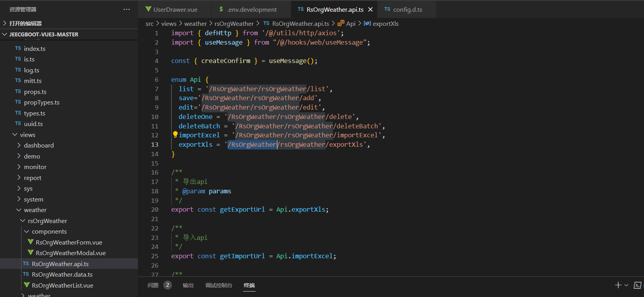Screen dimensions: 644x297
Task: Collapse the views folder
Action: [69, 135]
